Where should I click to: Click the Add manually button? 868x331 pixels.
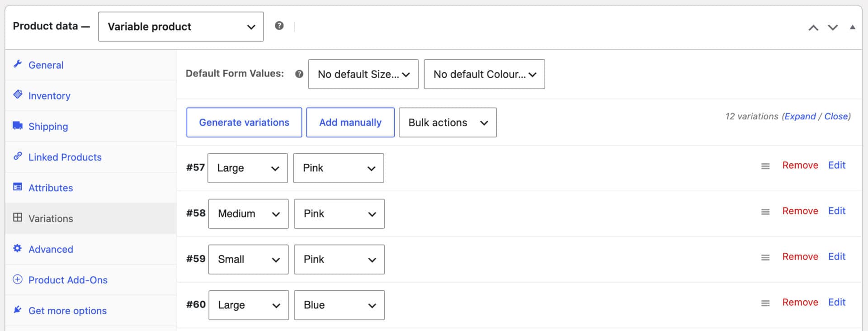pos(350,123)
